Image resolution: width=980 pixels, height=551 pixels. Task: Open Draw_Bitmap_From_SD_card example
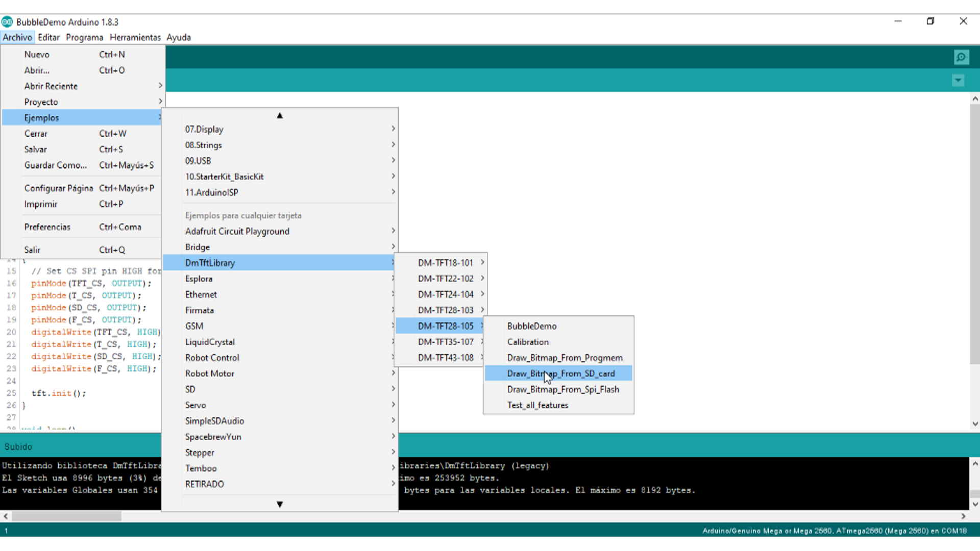[560, 373]
